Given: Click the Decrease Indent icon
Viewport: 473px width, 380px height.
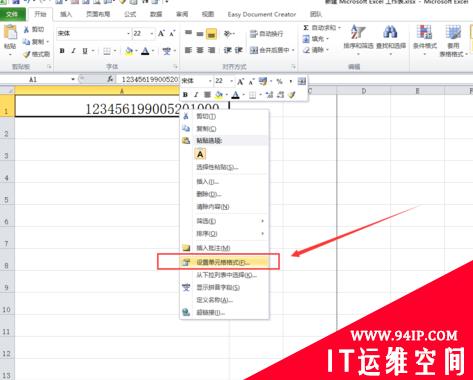Looking at the screenshot, I should [228, 50].
